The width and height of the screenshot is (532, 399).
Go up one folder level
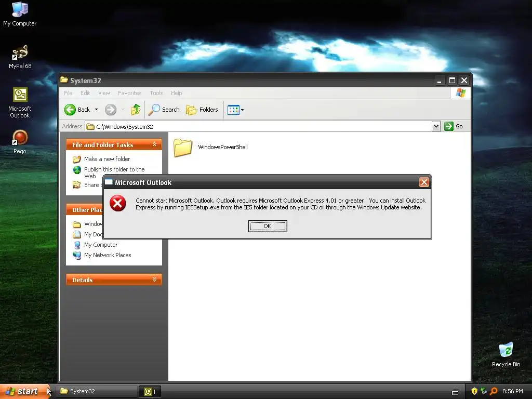(x=136, y=110)
